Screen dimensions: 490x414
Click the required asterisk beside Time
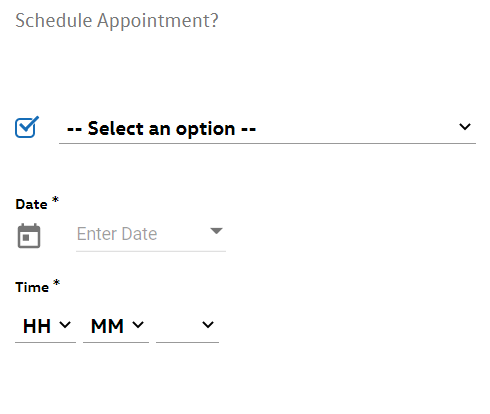pyautogui.click(x=57, y=283)
